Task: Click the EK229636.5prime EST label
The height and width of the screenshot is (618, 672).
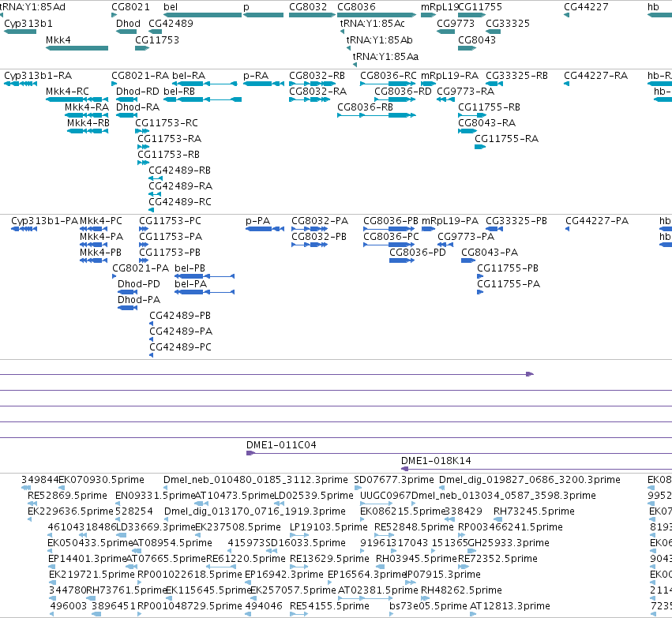Action: tap(71, 511)
